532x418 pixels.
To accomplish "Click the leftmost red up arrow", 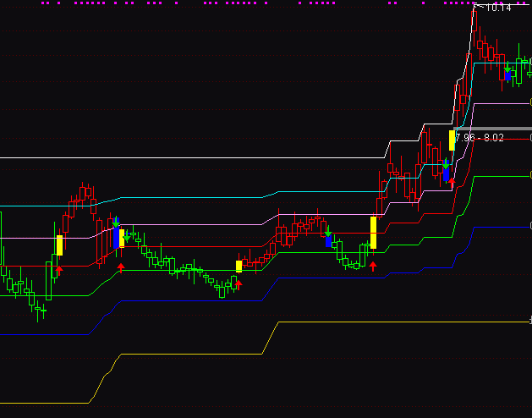I will (59, 269).
